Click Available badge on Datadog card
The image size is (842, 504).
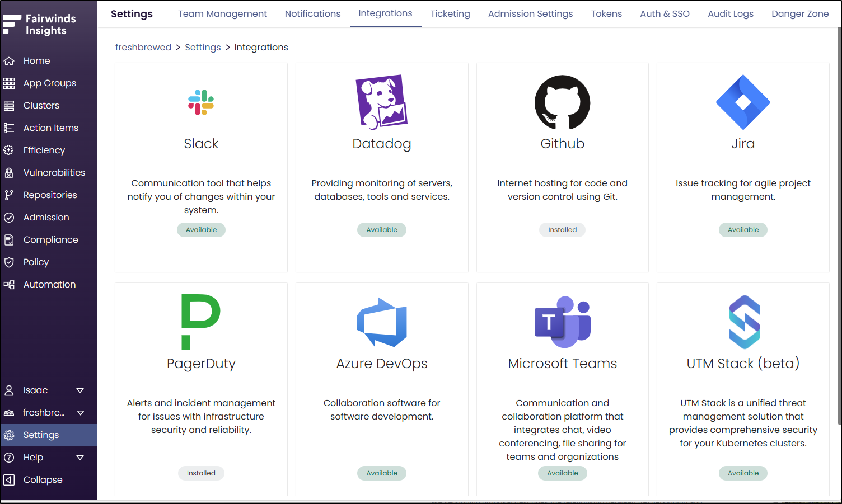(x=382, y=230)
